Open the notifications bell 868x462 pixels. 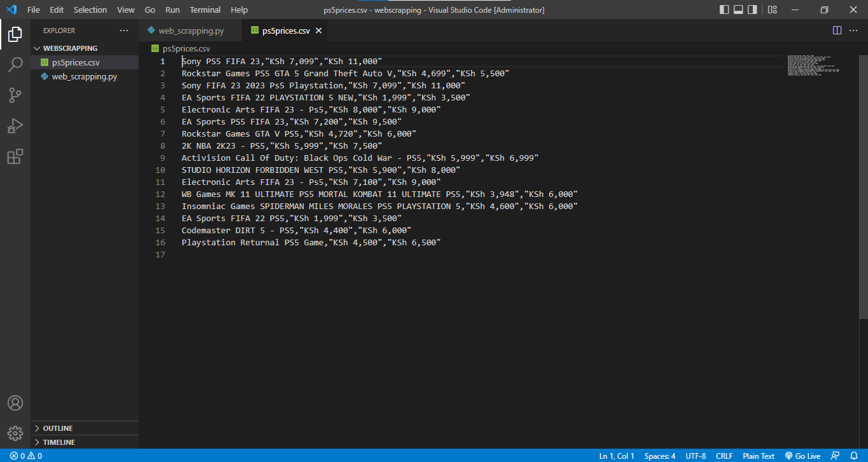[x=854, y=456]
